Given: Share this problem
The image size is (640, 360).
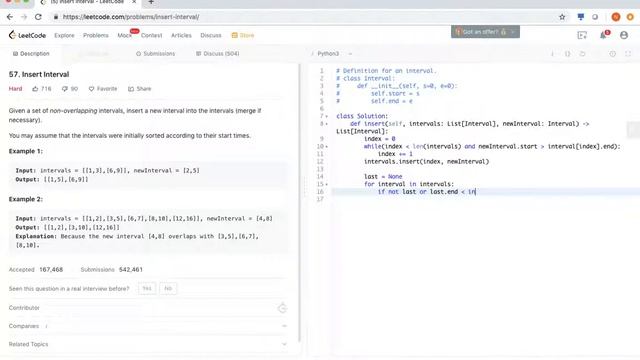Looking at the screenshot, I should 140,89.
